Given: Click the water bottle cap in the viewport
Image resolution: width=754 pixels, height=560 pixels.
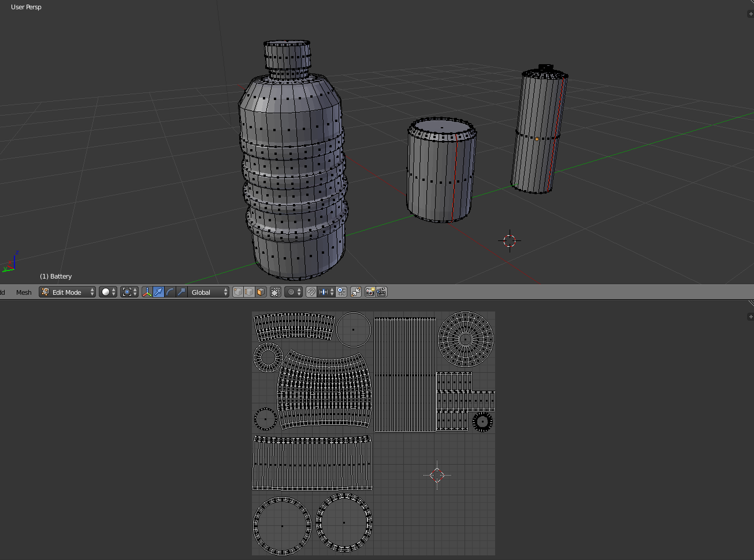Looking at the screenshot, I should pyautogui.click(x=288, y=56).
